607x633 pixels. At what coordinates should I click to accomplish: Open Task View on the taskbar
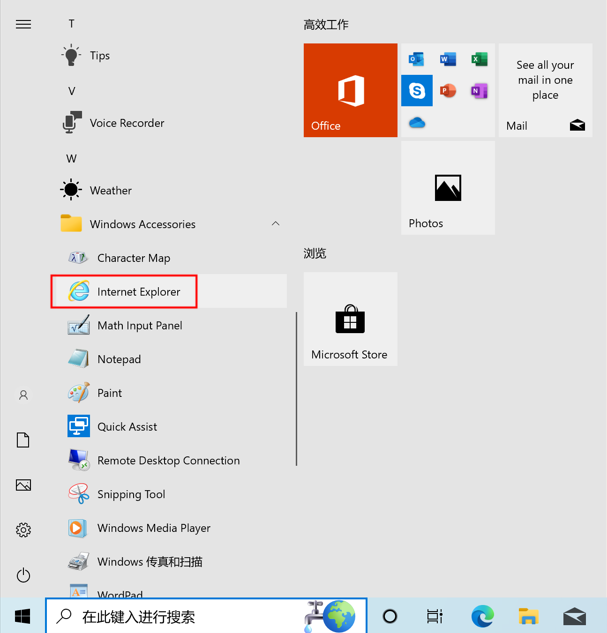(x=435, y=616)
